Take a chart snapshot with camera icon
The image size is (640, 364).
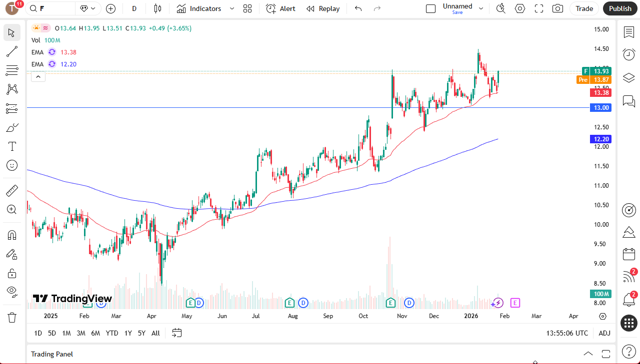[x=557, y=8]
